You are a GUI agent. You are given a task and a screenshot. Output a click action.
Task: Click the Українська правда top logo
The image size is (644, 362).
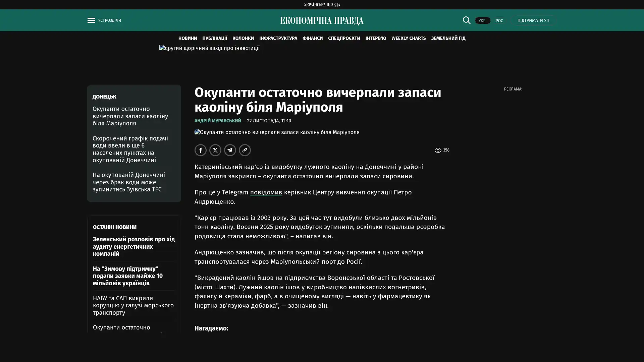(x=322, y=5)
